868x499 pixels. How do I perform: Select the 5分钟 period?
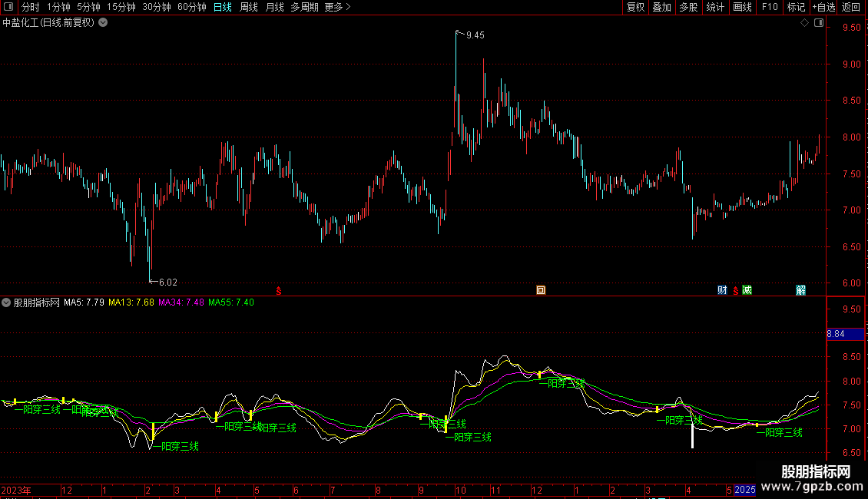(x=88, y=7)
